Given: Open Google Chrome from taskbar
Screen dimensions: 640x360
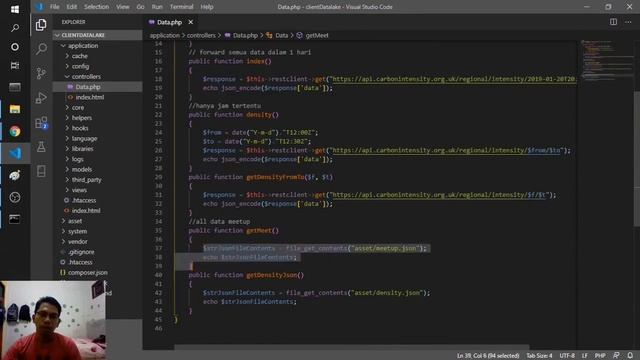Looking at the screenshot, I should (15, 131).
